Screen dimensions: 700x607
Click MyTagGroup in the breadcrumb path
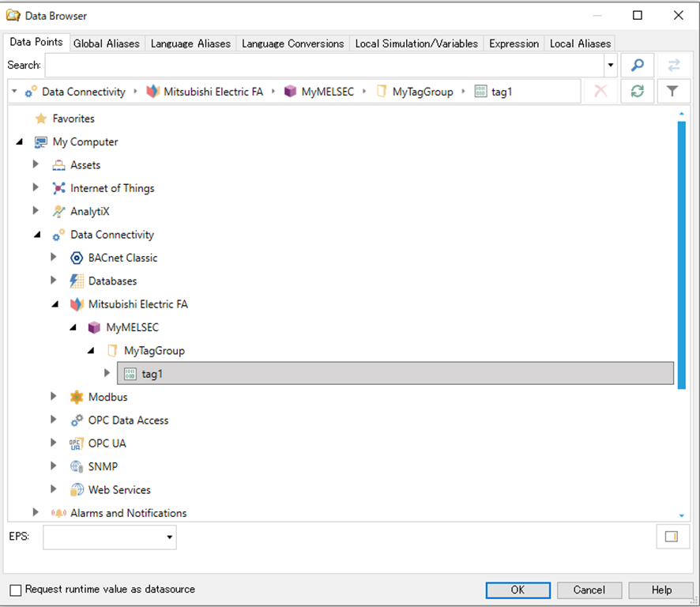click(x=423, y=92)
